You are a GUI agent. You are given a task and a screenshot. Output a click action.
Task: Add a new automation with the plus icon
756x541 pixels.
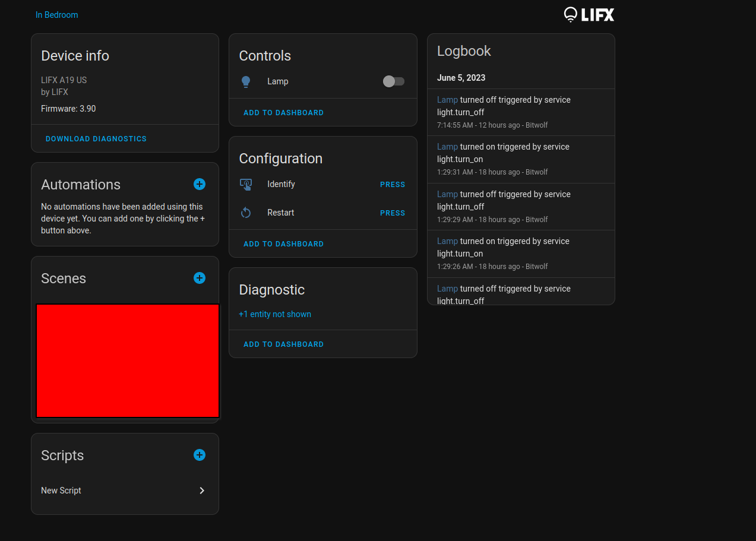point(199,184)
